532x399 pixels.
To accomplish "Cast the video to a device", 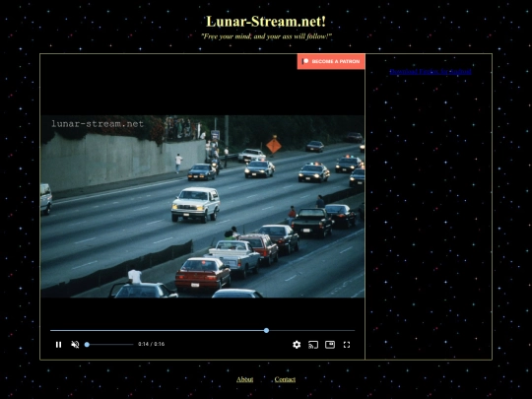I will point(313,345).
